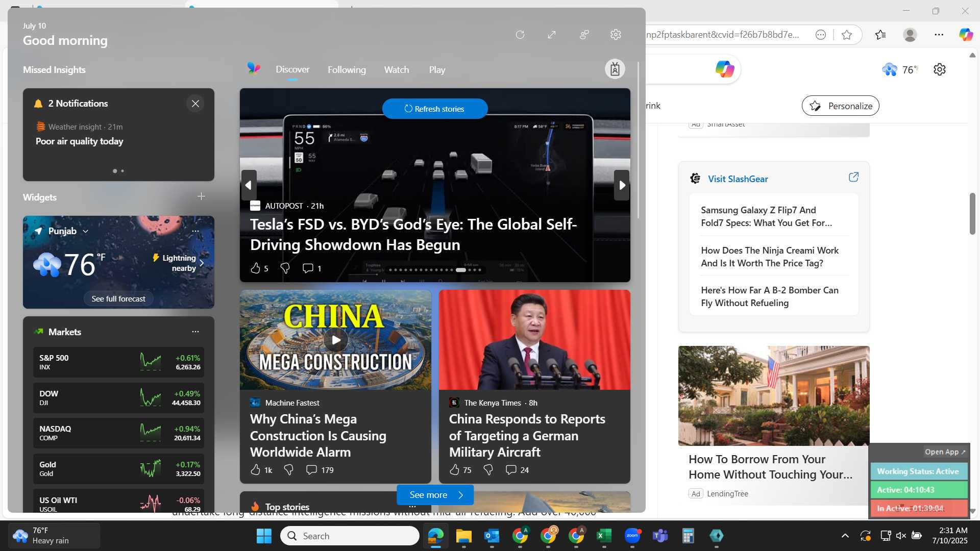This screenshot has height=551, width=980.
Task: Switch to the Discover tab
Action: [292, 69]
